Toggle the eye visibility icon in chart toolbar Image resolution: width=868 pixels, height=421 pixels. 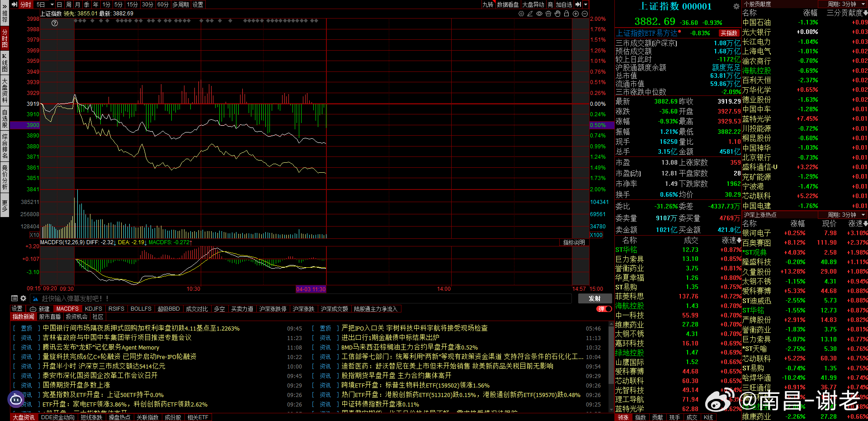pos(539,14)
